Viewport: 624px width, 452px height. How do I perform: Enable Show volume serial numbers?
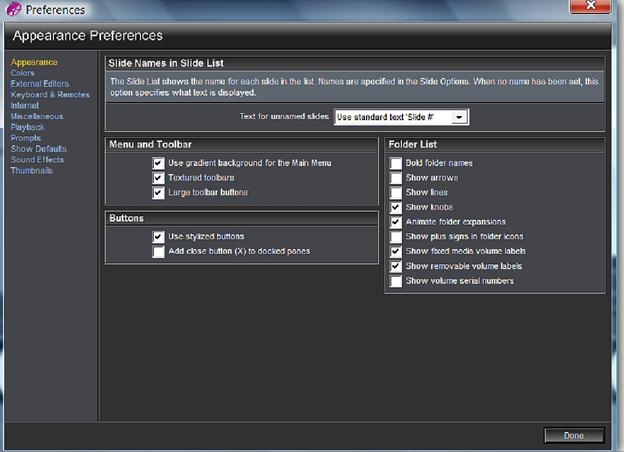point(396,281)
